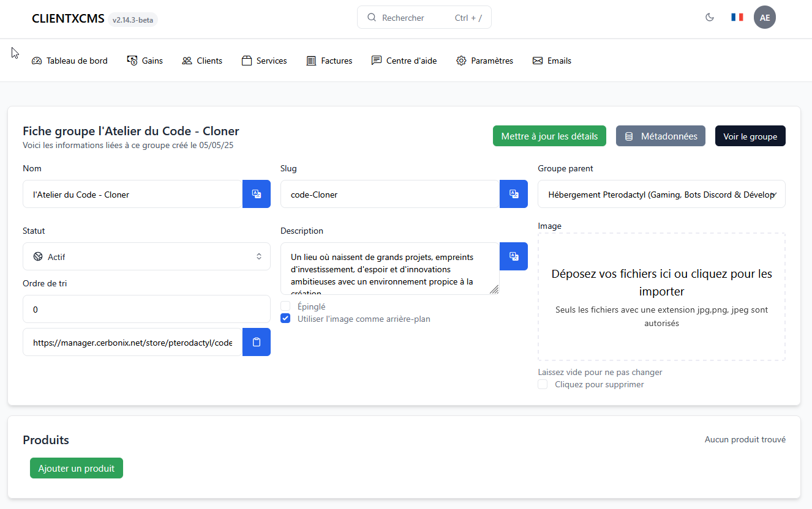Click the French flag language icon
The width and height of the screenshot is (812, 509).
click(x=737, y=17)
